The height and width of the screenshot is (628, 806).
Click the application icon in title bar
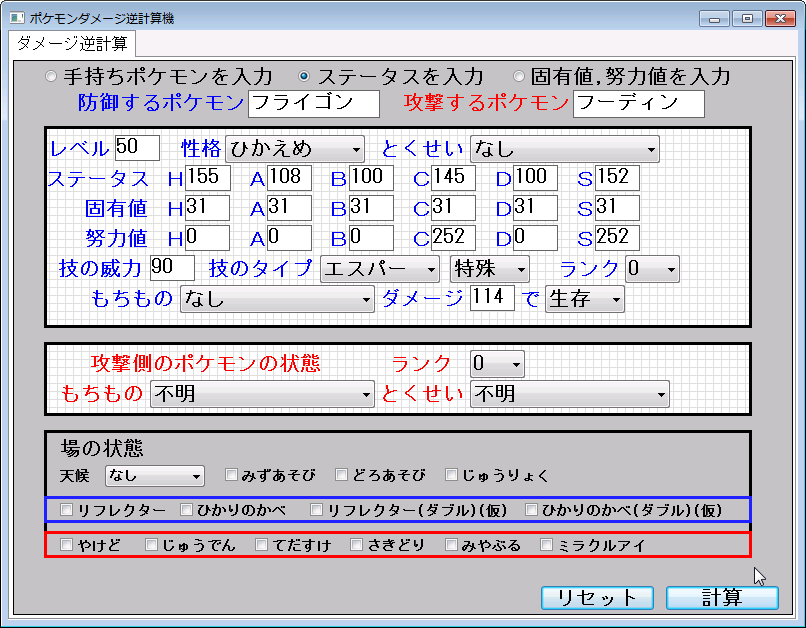[x=16, y=18]
